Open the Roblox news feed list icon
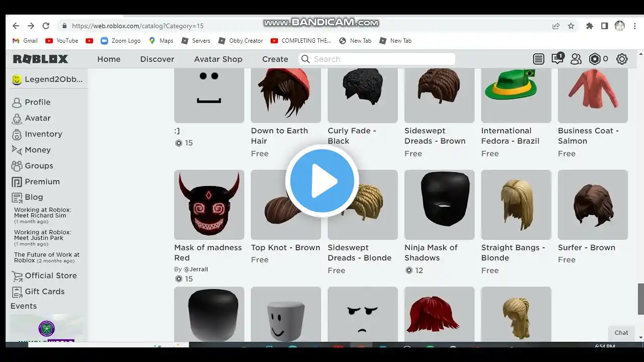Screen dimensions: 644x362 tap(538, 59)
